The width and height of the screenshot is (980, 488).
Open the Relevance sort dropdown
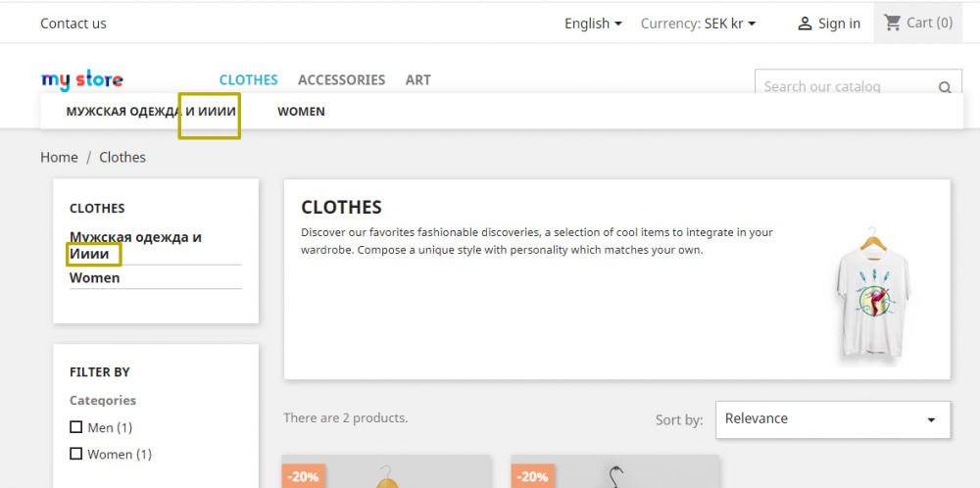[832, 419]
